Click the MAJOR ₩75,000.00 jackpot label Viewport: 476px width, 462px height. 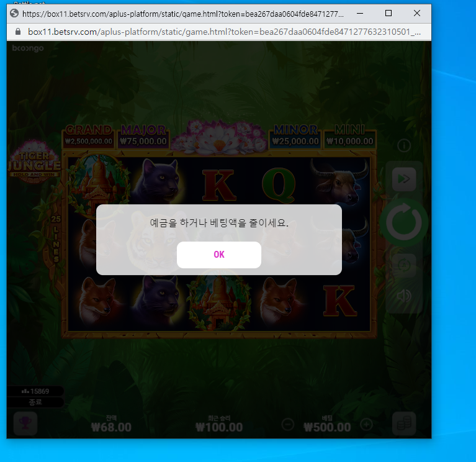click(x=143, y=135)
